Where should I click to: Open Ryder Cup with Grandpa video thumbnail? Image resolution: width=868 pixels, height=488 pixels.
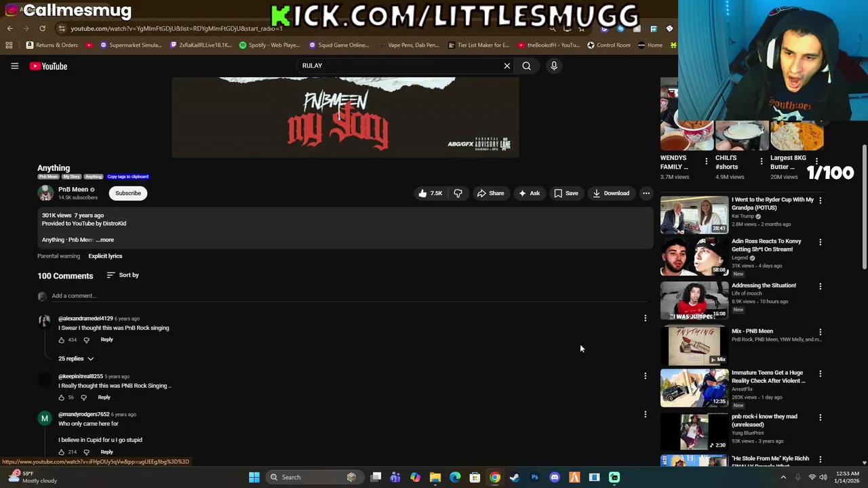pyautogui.click(x=694, y=215)
